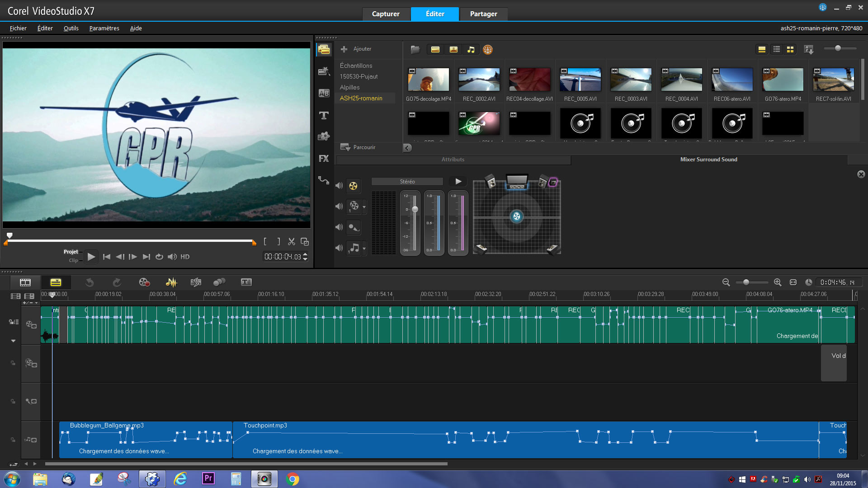Image resolution: width=868 pixels, height=488 pixels.
Task: Open the Transitions (AB) library
Action: coord(324,93)
